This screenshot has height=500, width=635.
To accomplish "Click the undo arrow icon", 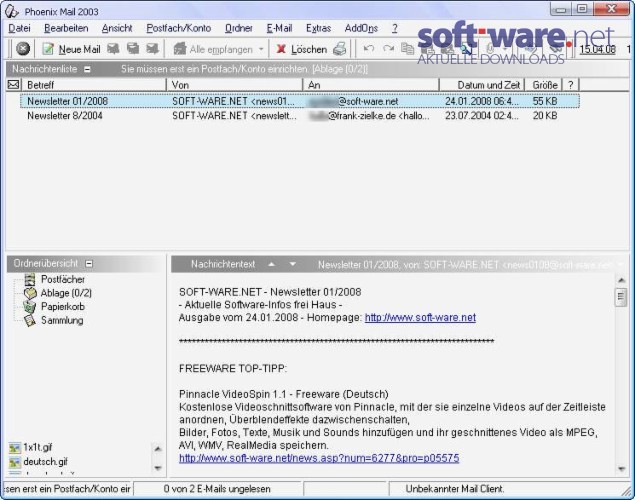I will click(369, 49).
